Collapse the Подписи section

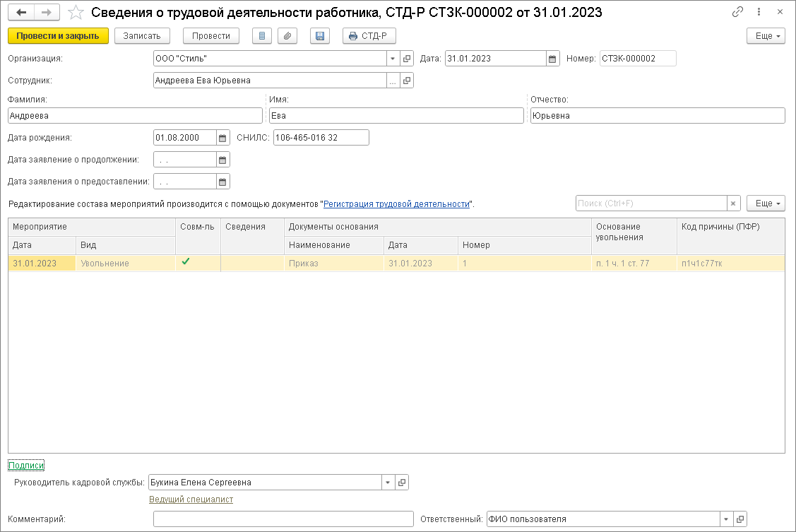26,466
